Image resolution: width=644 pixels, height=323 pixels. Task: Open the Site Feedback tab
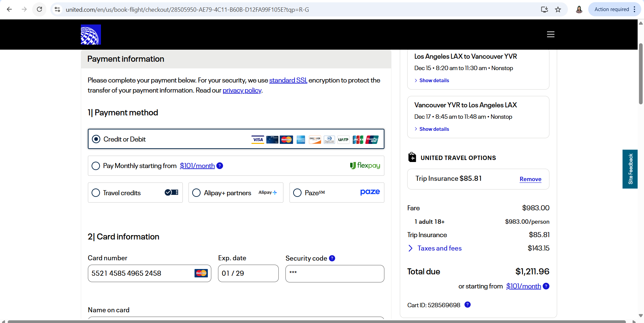(x=630, y=169)
